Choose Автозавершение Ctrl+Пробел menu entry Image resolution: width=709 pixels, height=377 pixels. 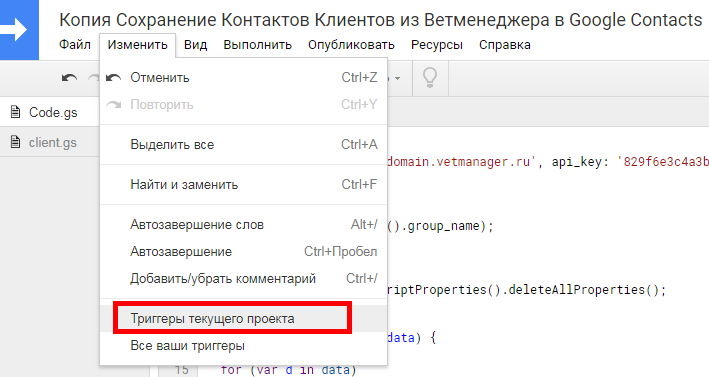pyautogui.click(x=243, y=251)
